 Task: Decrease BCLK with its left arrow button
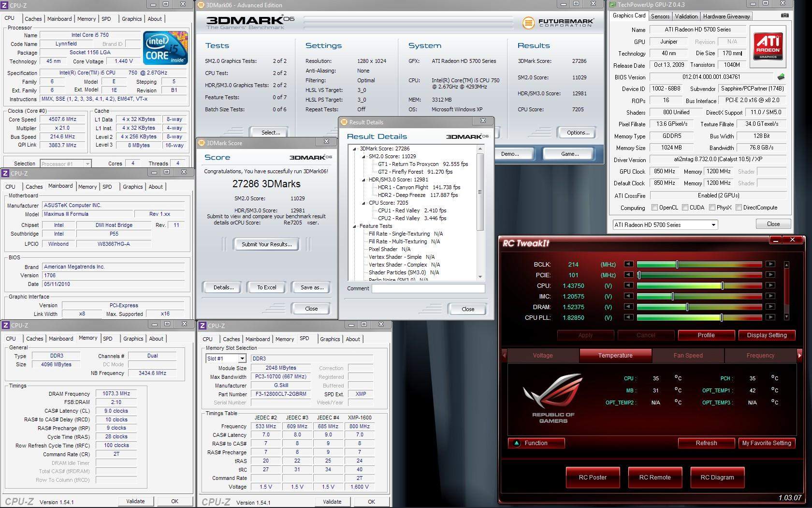[628, 264]
